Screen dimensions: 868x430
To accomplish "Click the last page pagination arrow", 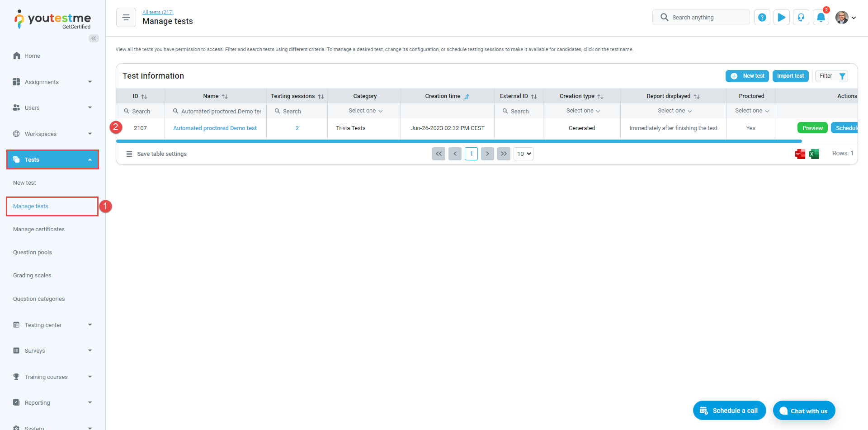I will 504,154.
